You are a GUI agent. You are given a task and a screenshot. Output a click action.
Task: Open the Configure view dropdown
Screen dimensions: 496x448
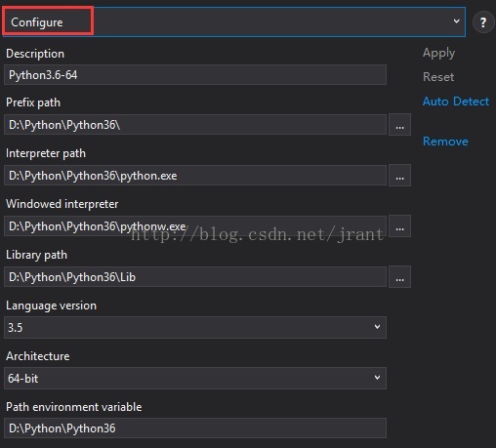tap(234, 21)
